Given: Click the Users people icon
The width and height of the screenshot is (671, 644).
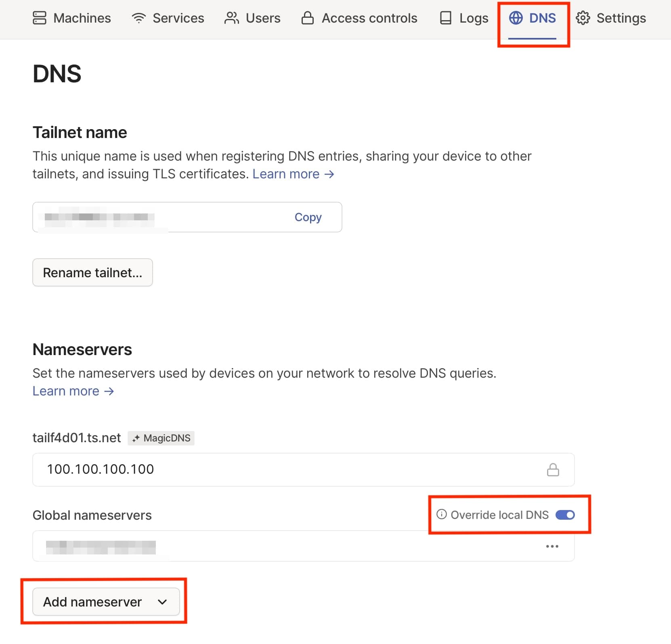Looking at the screenshot, I should (231, 18).
